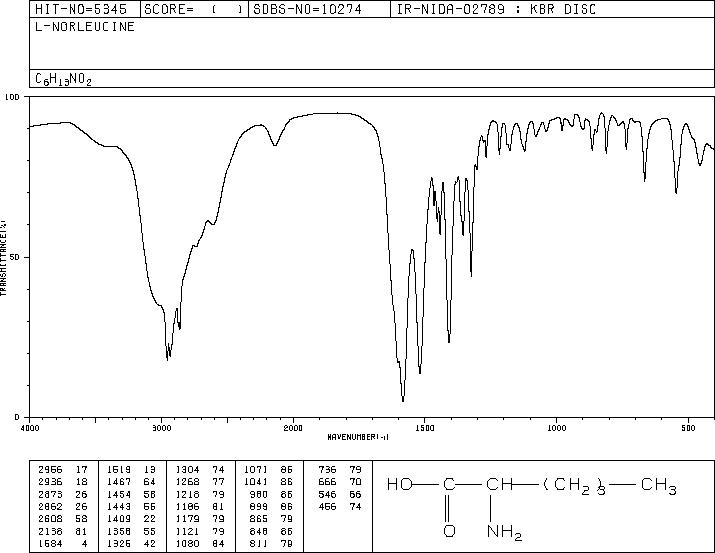This screenshot has height=553, width=715.
Task: Click the CH3 group in structure diagram
Action: coord(658,485)
